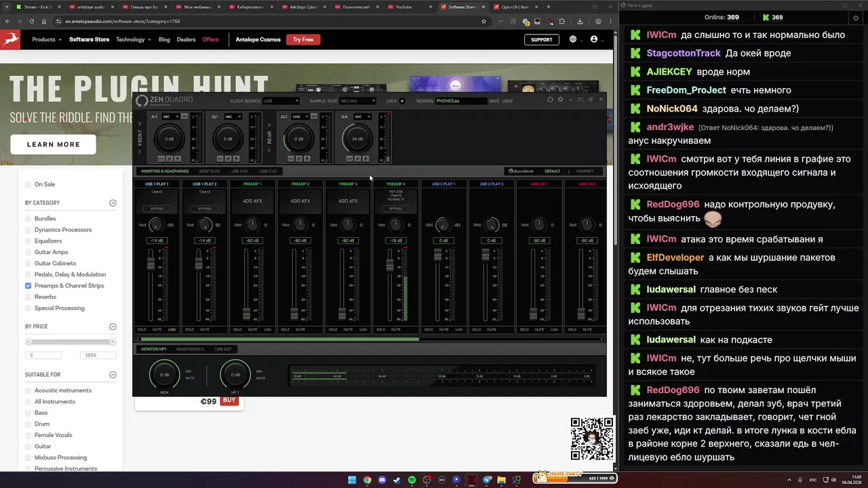Switch to HEADPHONES 2 tab
Viewport: 868px width, 488px height.
click(190, 349)
